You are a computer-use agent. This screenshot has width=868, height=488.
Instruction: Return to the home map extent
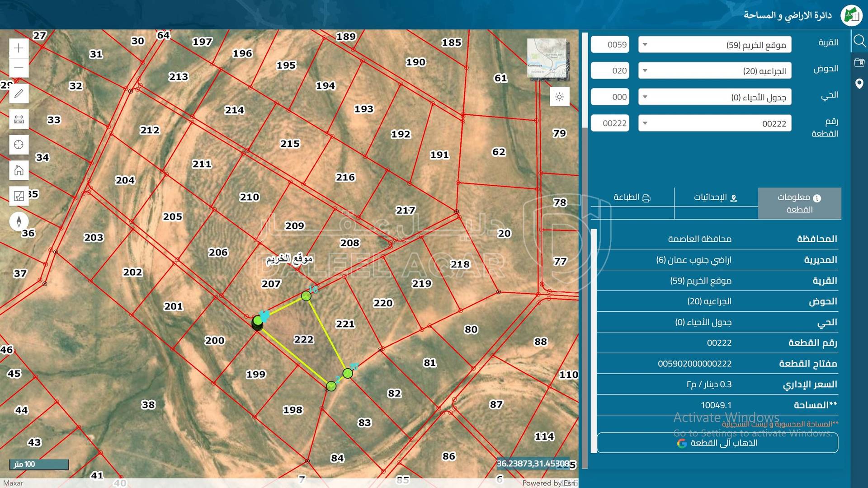[19, 170]
